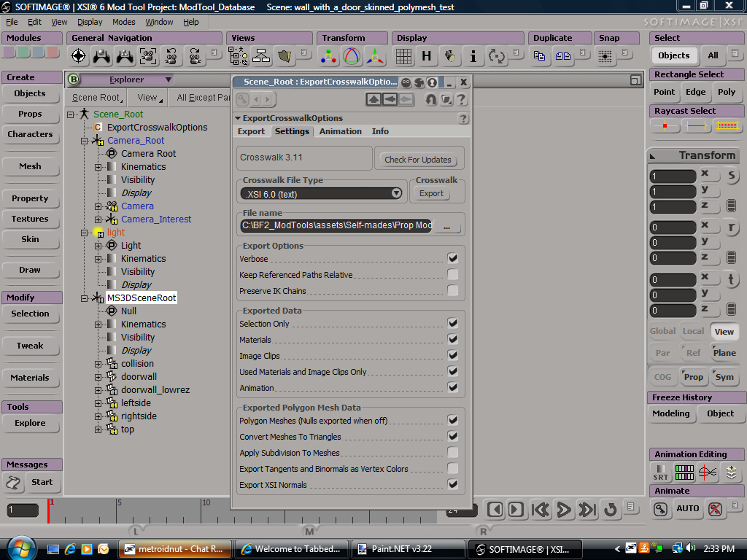The width and height of the screenshot is (747, 560).
Task: Open the Explorer view dropdown
Action: coord(126,79)
